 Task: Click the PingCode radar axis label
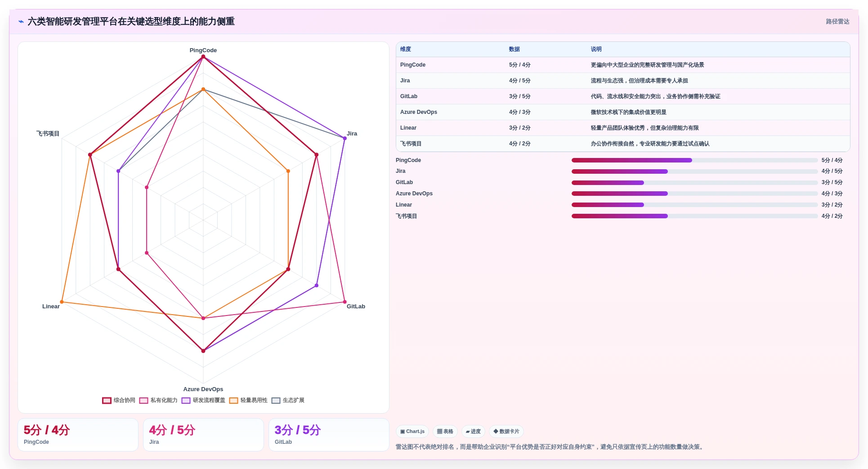coord(203,50)
